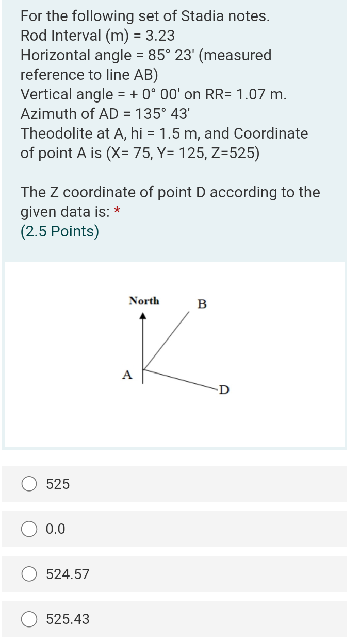Image resolution: width=360 pixels, height=644 pixels.
Task: Click the North label text above the arrow
Action: pos(144,301)
